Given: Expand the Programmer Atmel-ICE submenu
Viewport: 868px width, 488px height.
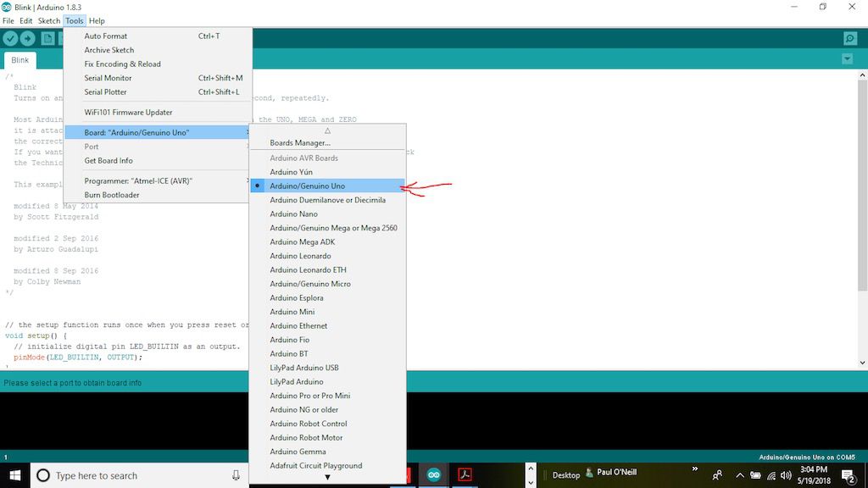Looking at the screenshot, I should 158,181.
